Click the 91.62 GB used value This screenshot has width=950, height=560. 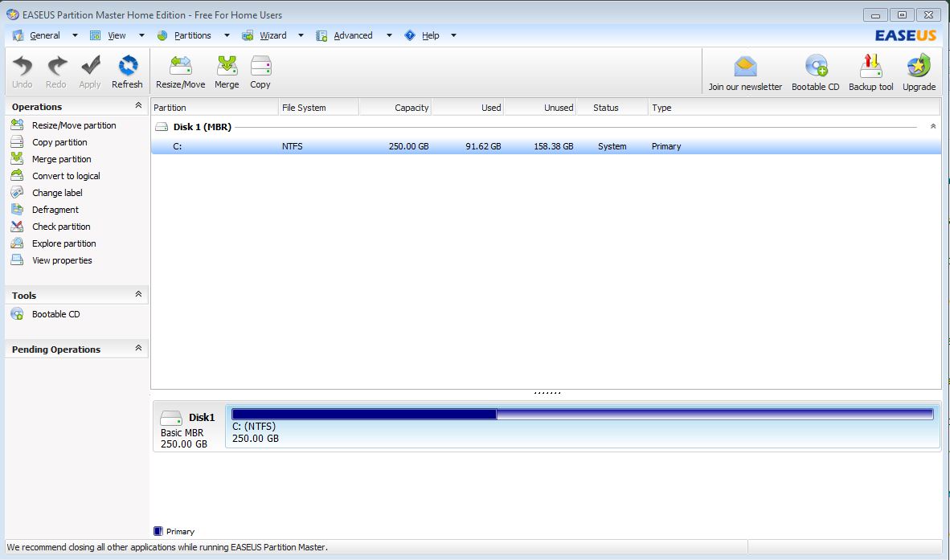(483, 146)
